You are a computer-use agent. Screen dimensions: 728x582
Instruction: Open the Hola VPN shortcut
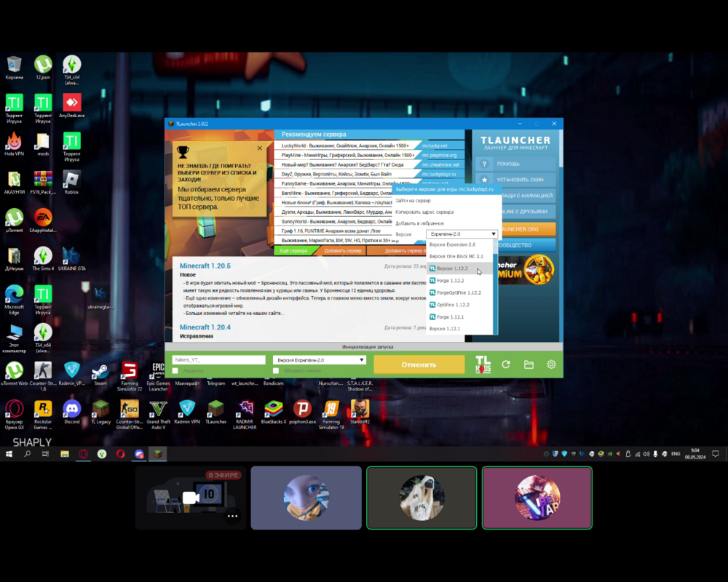(x=15, y=144)
